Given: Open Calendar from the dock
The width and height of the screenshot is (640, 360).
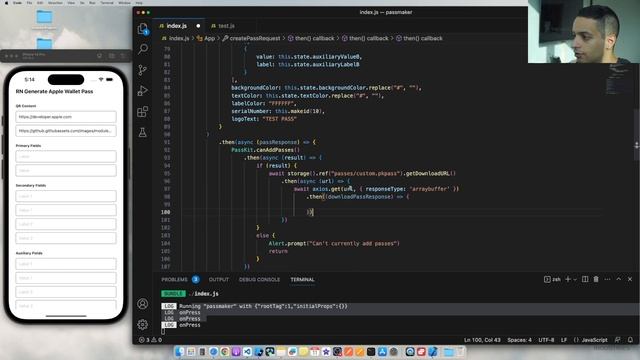Looking at the screenshot, I should click(315, 351).
